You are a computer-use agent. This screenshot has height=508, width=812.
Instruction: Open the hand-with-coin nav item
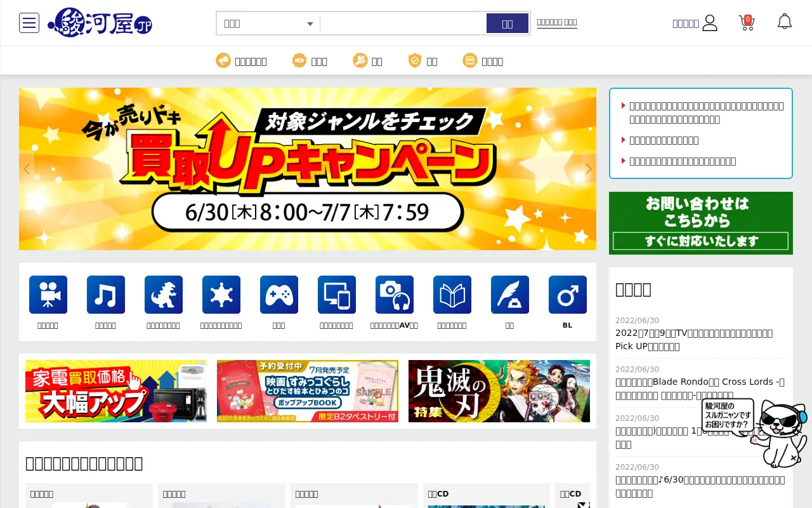tap(368, 61)
